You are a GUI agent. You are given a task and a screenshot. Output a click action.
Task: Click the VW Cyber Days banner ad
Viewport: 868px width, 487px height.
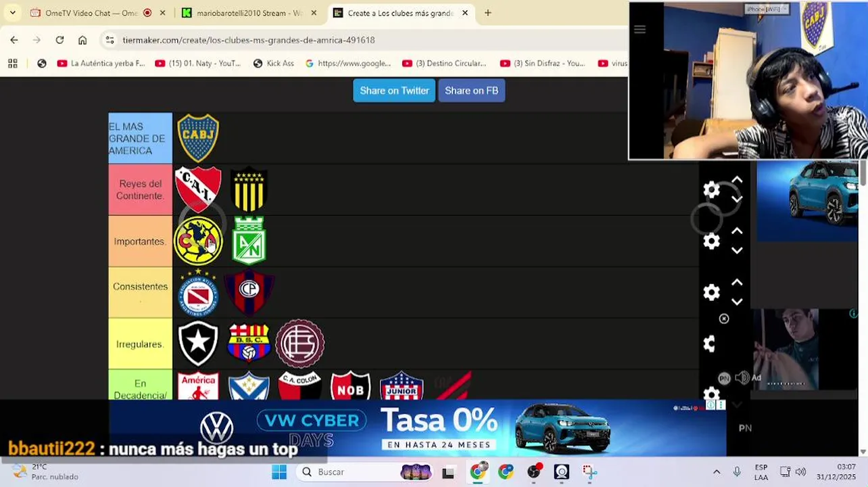pyautogui.click(x=418, y=428)
